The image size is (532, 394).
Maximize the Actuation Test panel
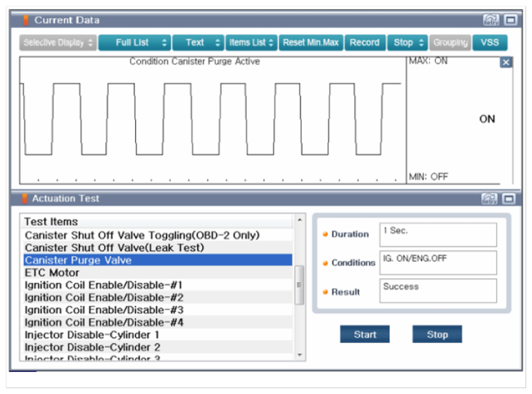pyautogui.click(x=511, y=199)
